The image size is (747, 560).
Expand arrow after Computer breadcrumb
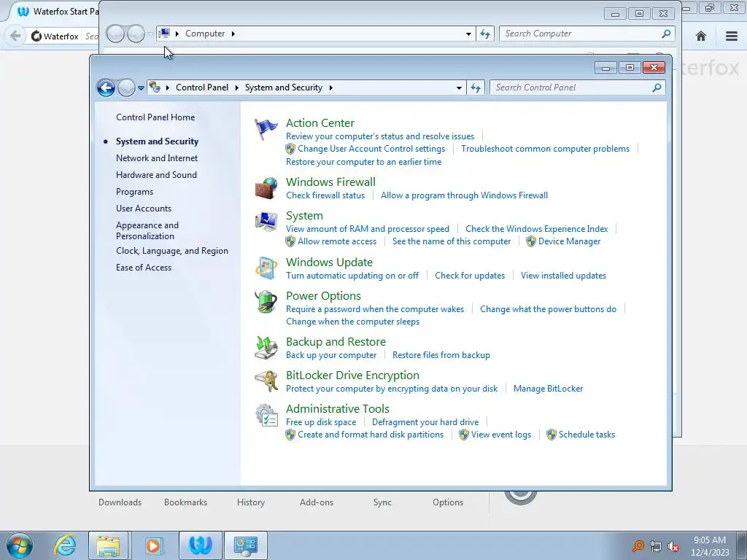coord(233,34)
